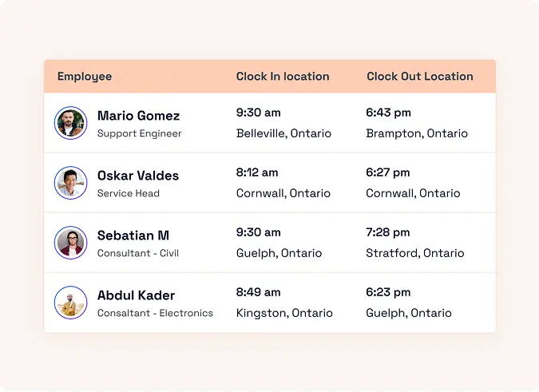Click Stratford, Ontario clock-out location
The height and width of the screenshot is (392, 539).
point(415,253)
